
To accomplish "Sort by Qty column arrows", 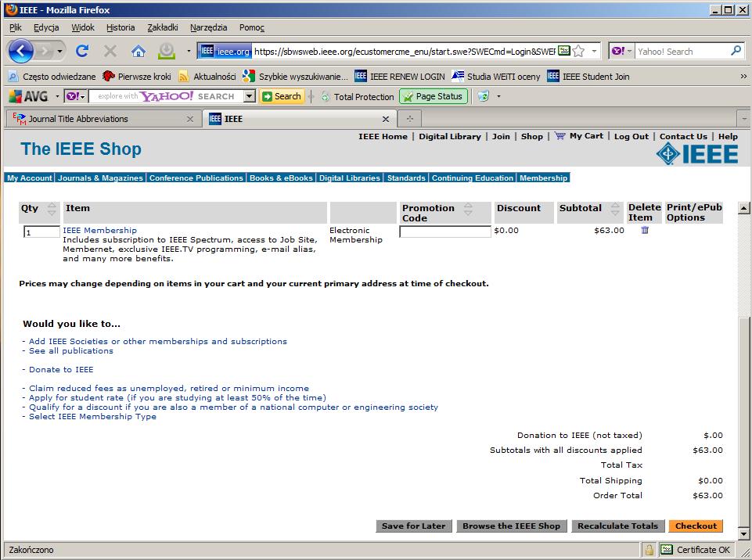I will [x=52, y=209].
